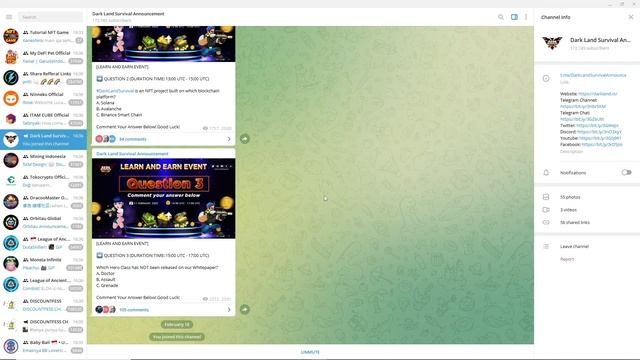Open search in channel icon
Image resolution: width=640 pixels, height=360 pixels.
501,17
